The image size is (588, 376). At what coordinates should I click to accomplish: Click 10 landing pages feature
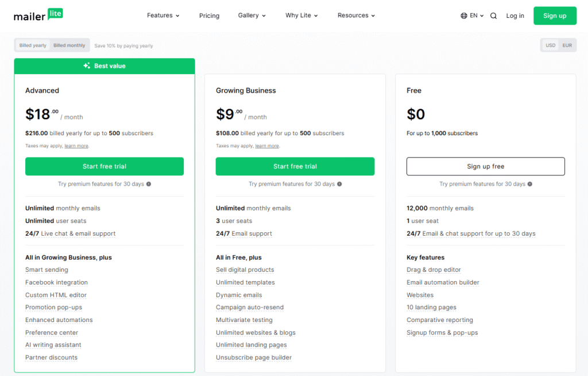(x=431, y=307)
